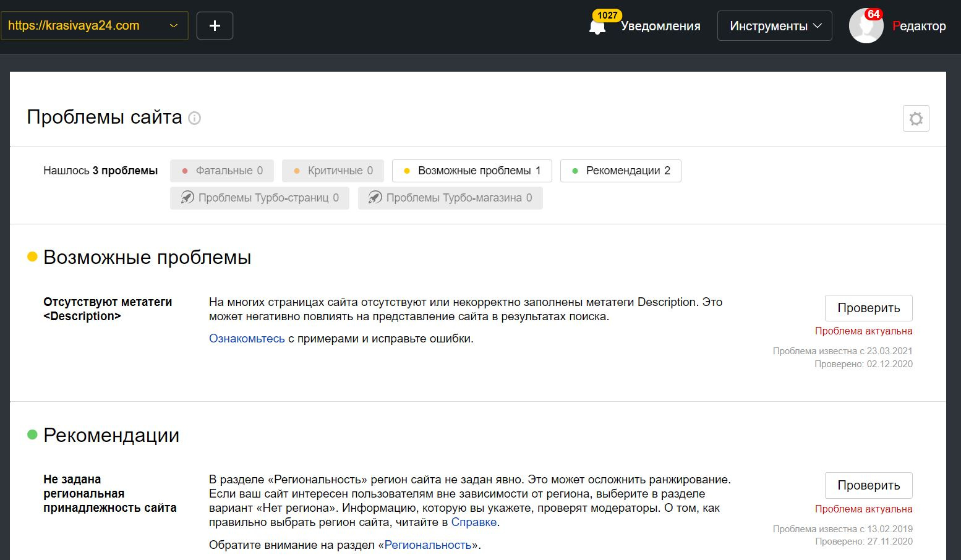Open the Справка help link

pyautogui.click(x=474, y=522)
